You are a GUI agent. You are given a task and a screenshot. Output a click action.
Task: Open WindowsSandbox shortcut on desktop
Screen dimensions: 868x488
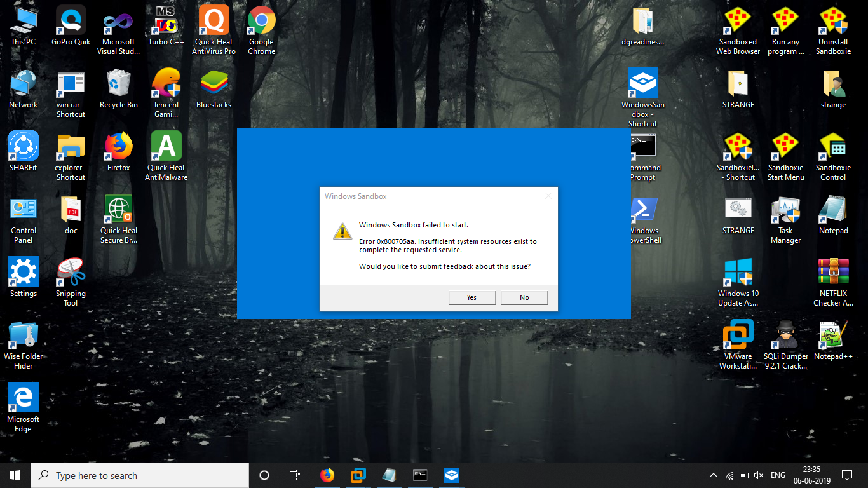643,99
